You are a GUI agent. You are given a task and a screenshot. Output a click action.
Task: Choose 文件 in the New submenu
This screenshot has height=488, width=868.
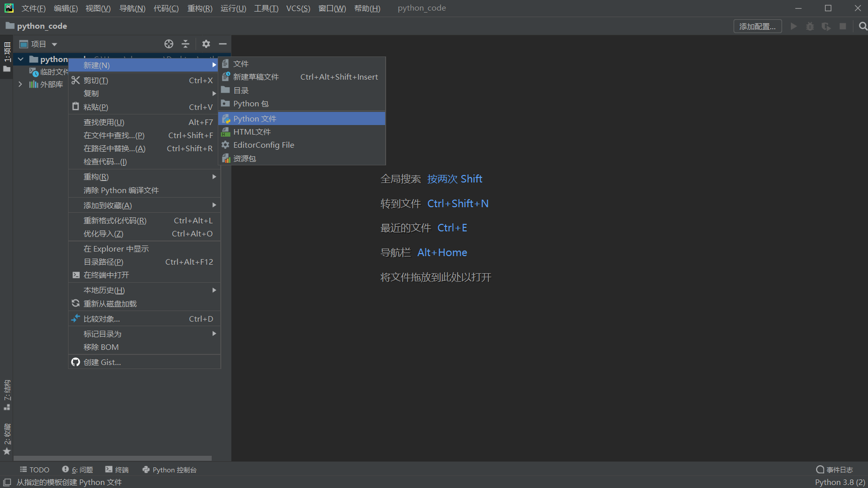(x=302, y=64)
